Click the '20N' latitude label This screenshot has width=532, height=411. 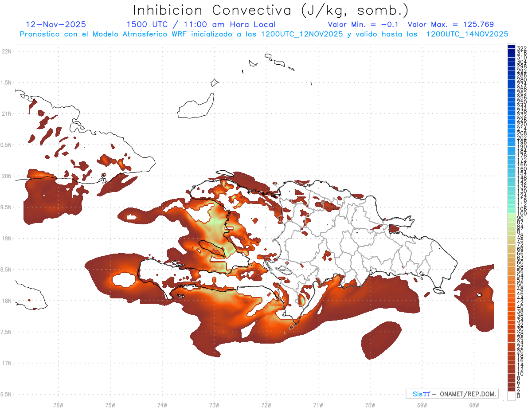pyautogui.click(x=7, y=176)
